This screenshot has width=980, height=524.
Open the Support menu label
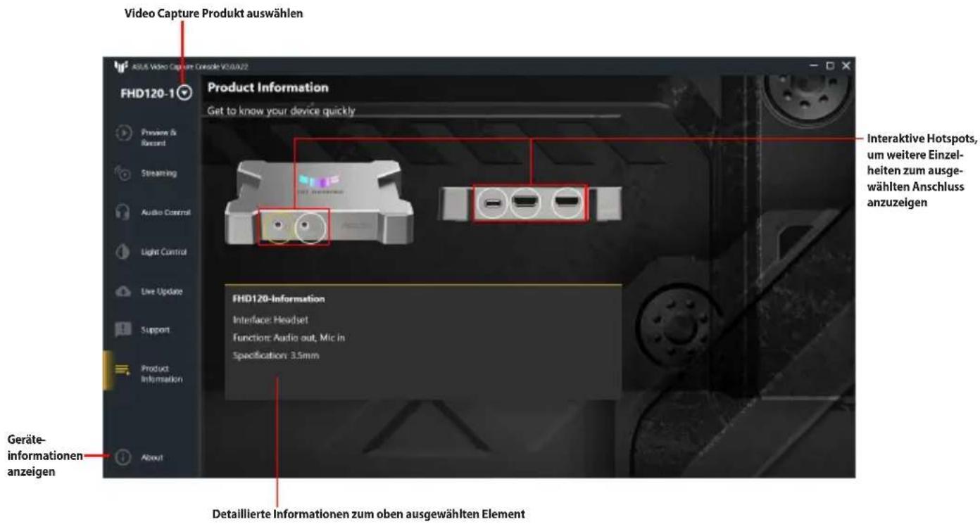tap(156, 329)
